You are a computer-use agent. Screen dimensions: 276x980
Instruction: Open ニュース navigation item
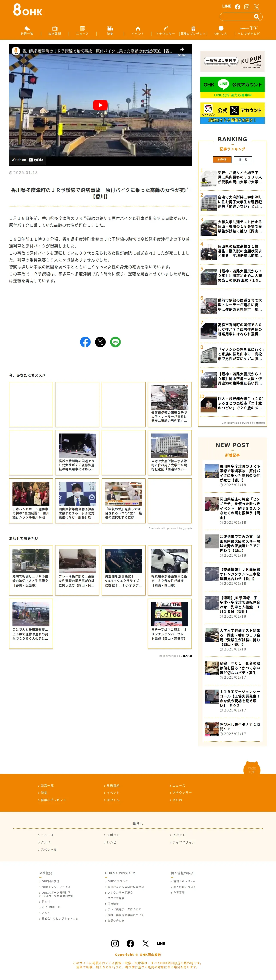(x=82, y=31)
